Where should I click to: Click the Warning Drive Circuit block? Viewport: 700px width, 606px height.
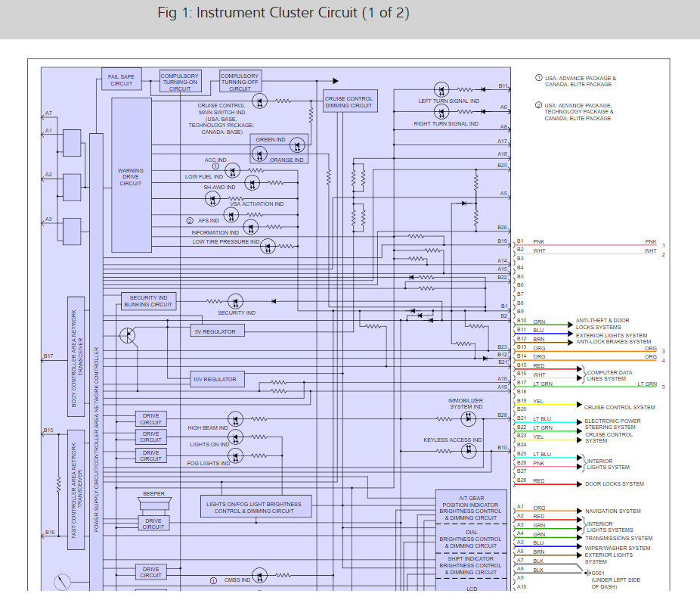pyautogui.click(x=132, y=176)
